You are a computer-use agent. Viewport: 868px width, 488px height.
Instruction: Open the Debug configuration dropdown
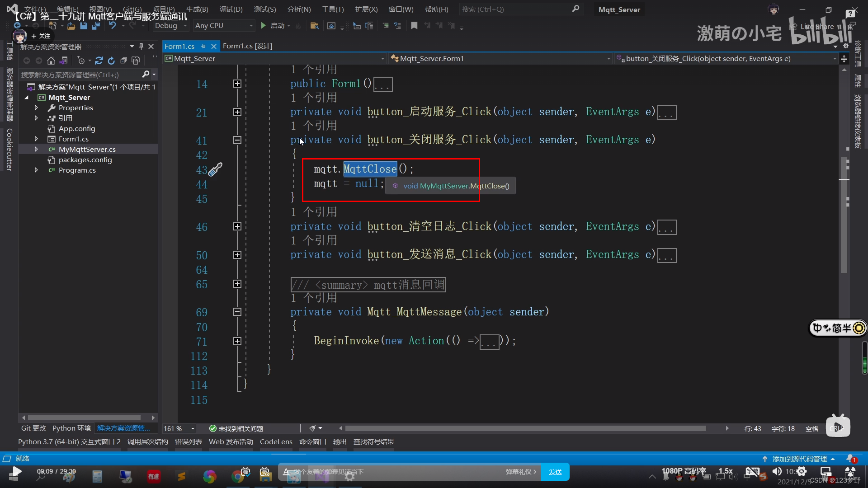click(x=185, y=26)
